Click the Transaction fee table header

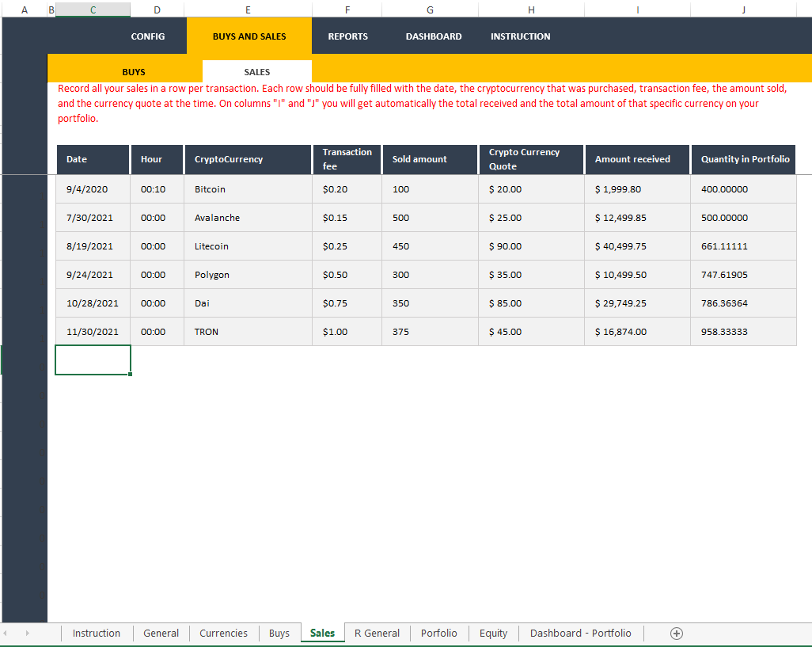[347, 159]
